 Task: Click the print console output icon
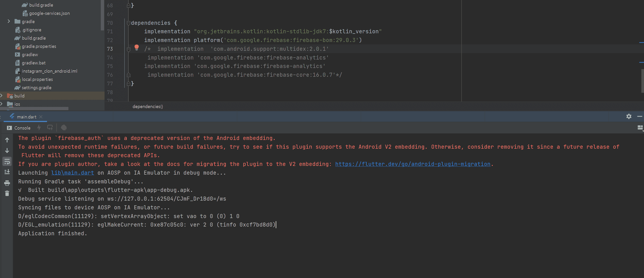click(x=7, y=183)
